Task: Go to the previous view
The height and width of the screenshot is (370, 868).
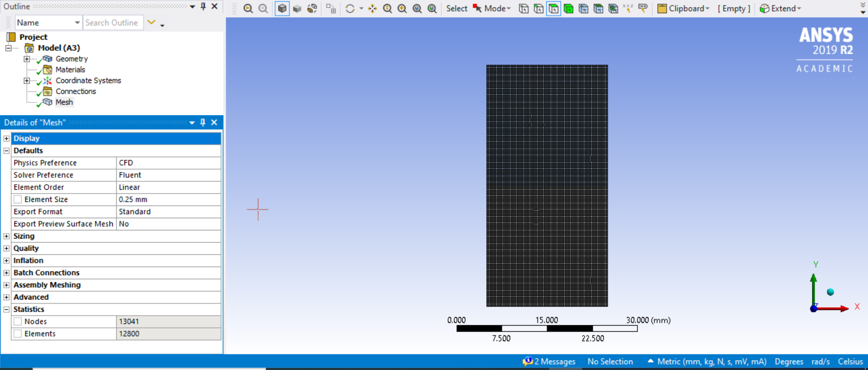Action: [x=248, y=9]
